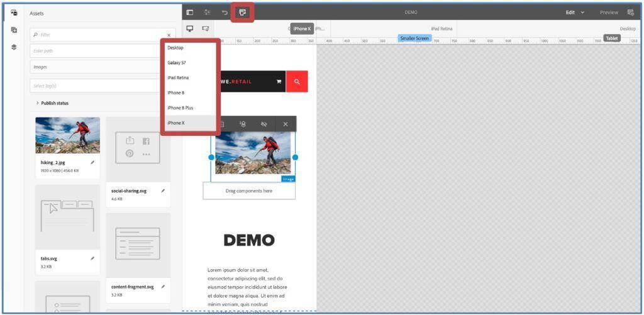The width and height of the screenshot is (644, 315).
Task: Select the hiker image on the page
Action: coord(253,153)
